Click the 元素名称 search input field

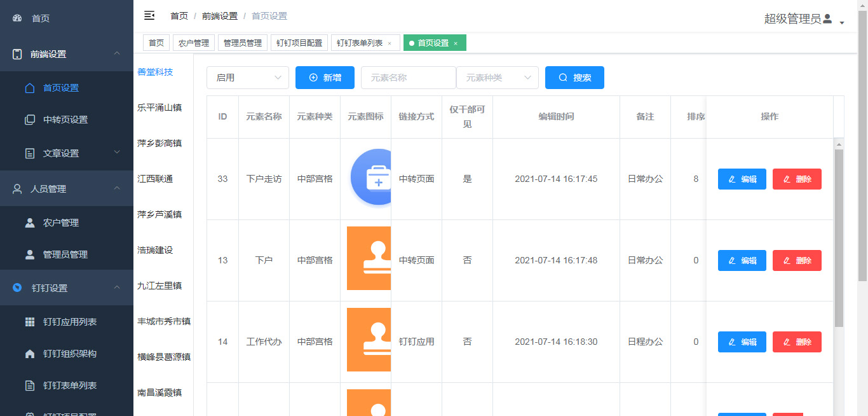(x=408, y=78)
